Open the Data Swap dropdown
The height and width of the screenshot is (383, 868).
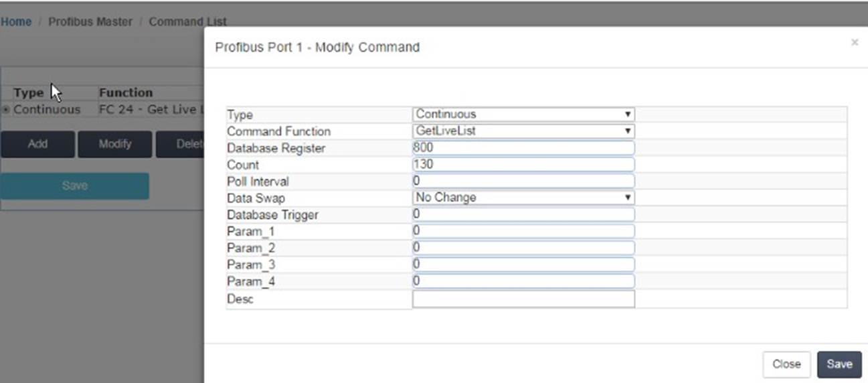[523, 198]
